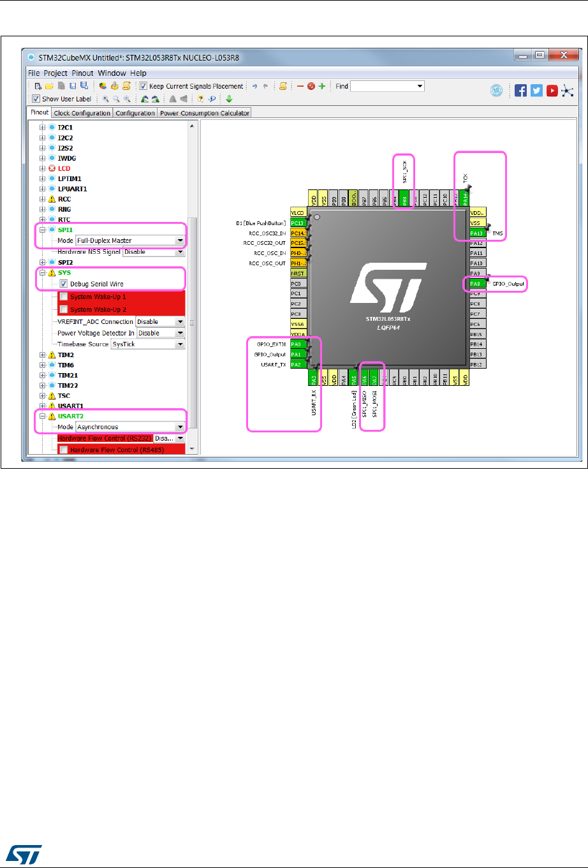
Task: Select the LPUART1 tree item
Action: coord(73,189)
